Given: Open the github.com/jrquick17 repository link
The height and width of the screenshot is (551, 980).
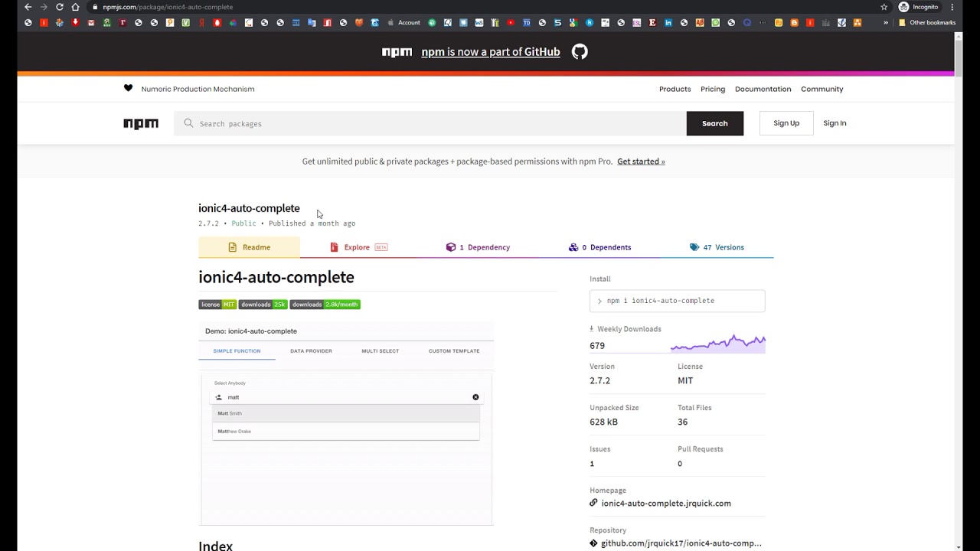Looking at the screenshot, I should point(681,543).
